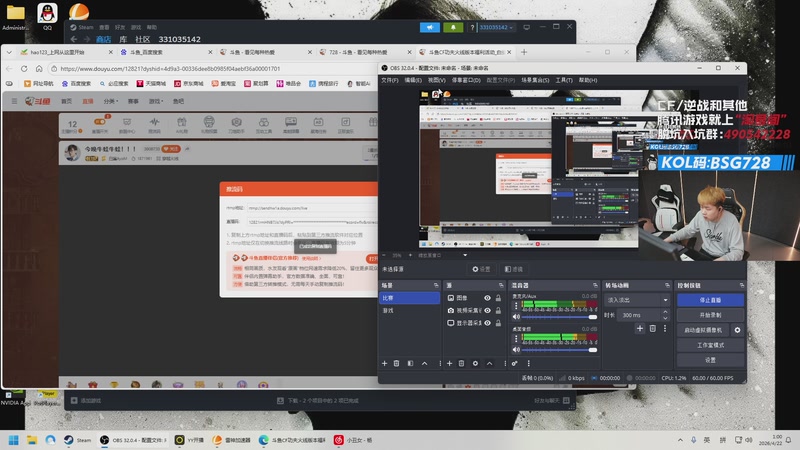Add a new source in Sources panel
800x450 pixels.
tap(449, 363)
